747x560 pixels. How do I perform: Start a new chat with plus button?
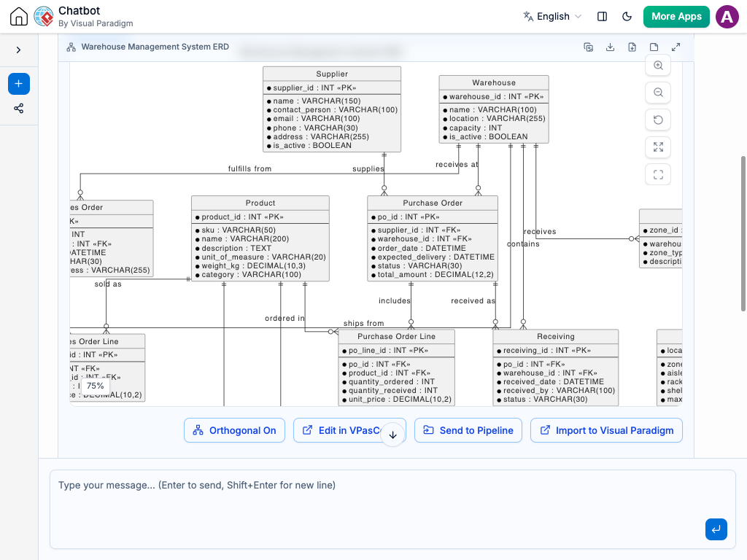coord(18,84)
